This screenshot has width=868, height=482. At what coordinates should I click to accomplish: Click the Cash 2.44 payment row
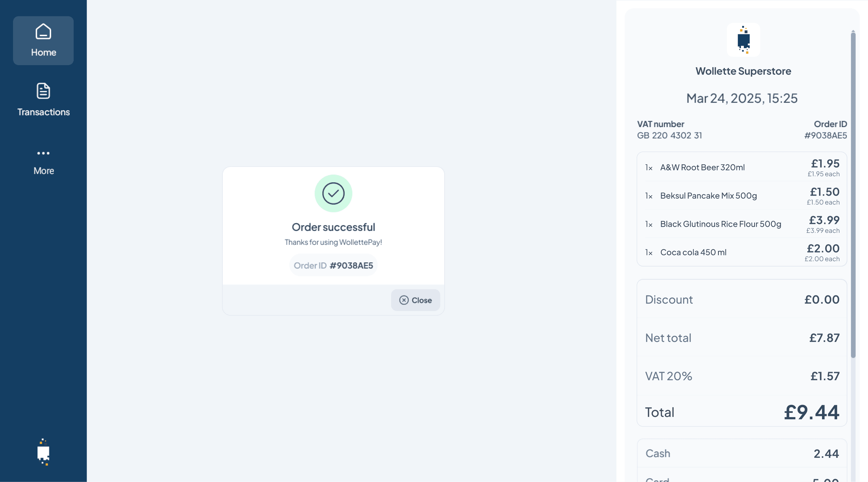[742, 453]
